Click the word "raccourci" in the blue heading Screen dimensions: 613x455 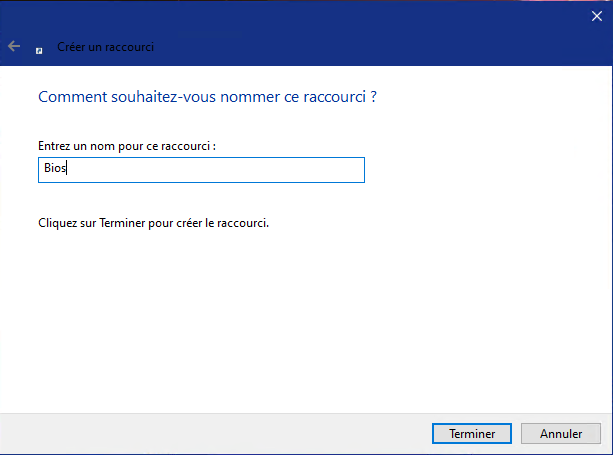336,98
